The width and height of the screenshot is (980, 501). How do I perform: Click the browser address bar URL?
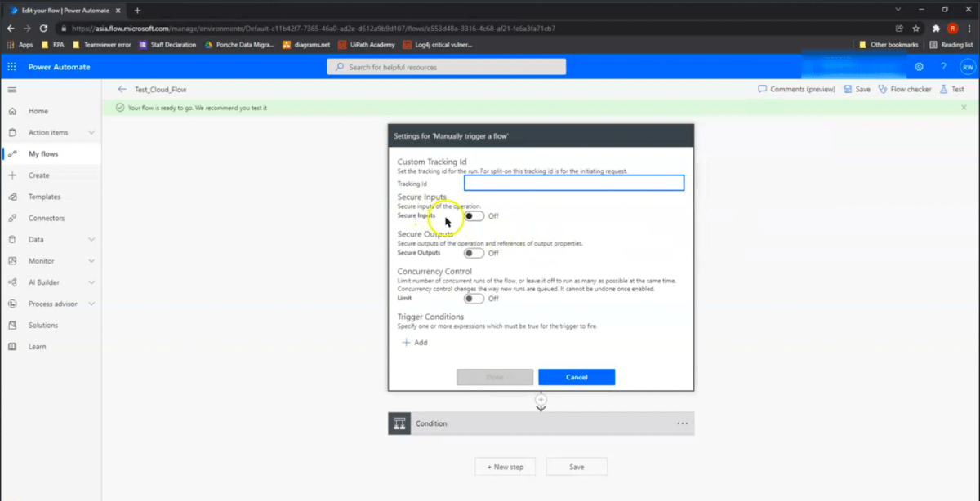pyautogui.click(x=314, y=29)
